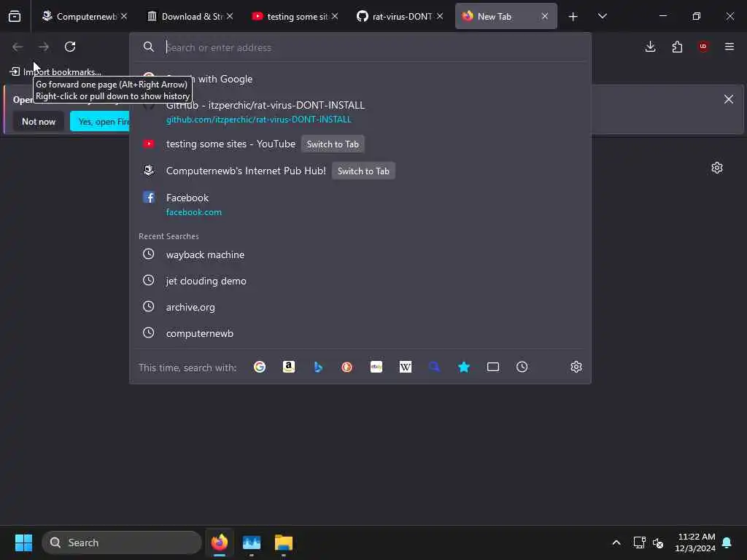Open the Firefox application menu

729,47
